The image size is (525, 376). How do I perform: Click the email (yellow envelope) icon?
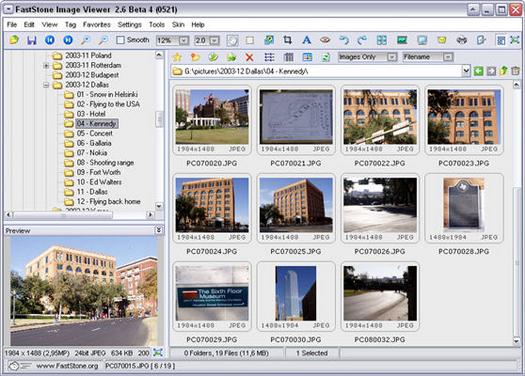(442, 40)
